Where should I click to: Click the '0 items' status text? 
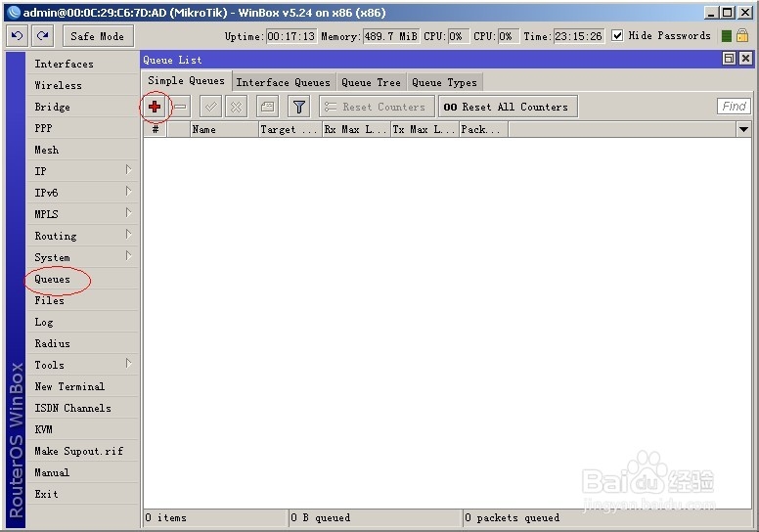166,517
